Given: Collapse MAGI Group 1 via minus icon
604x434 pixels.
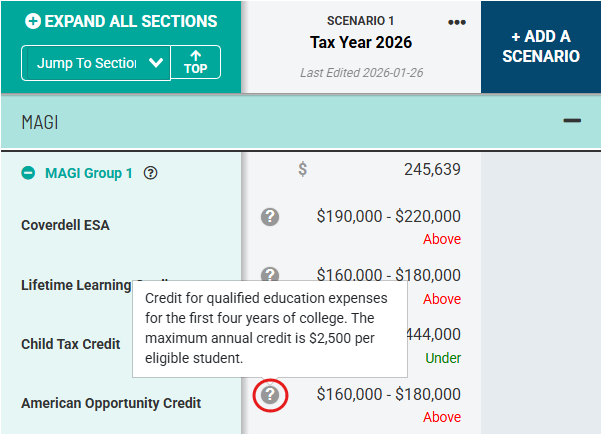Looking at the screenshot, I should [29, 173].
